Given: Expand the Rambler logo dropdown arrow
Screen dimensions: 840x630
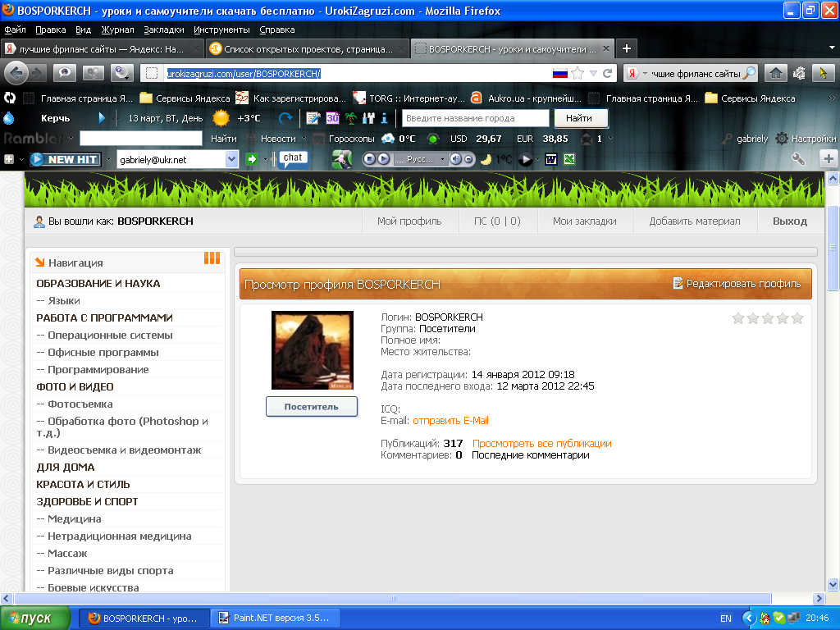Looking at the screenshot, I should pos(71,139).
